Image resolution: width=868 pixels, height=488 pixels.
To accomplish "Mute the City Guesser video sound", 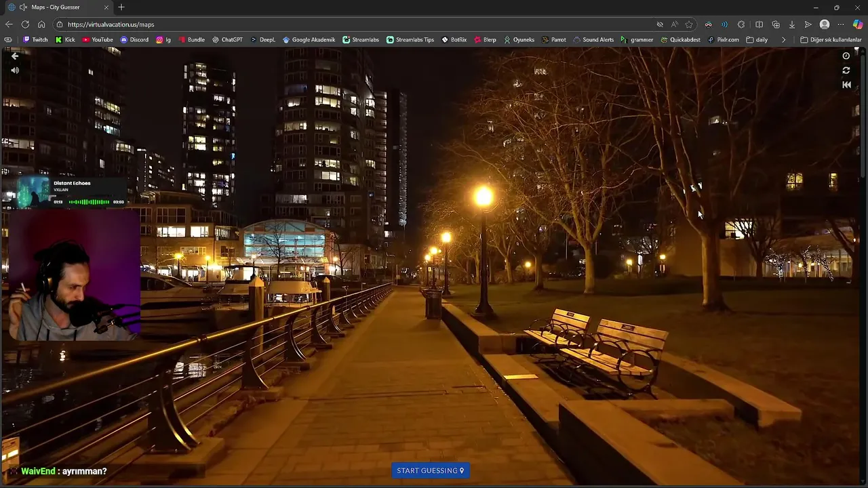I will click(15, 70).
